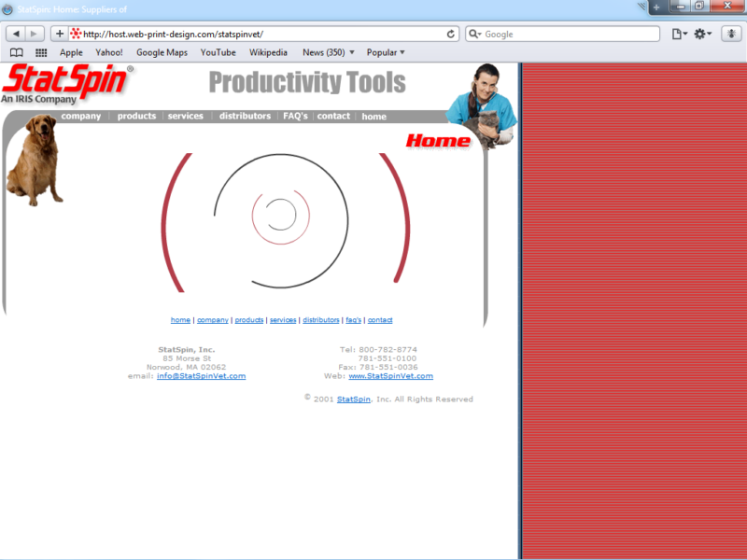Expand the News (350) bookmarks folder
Image resolution: width=747 pixels, height=560 pixels.
[329, 52]
